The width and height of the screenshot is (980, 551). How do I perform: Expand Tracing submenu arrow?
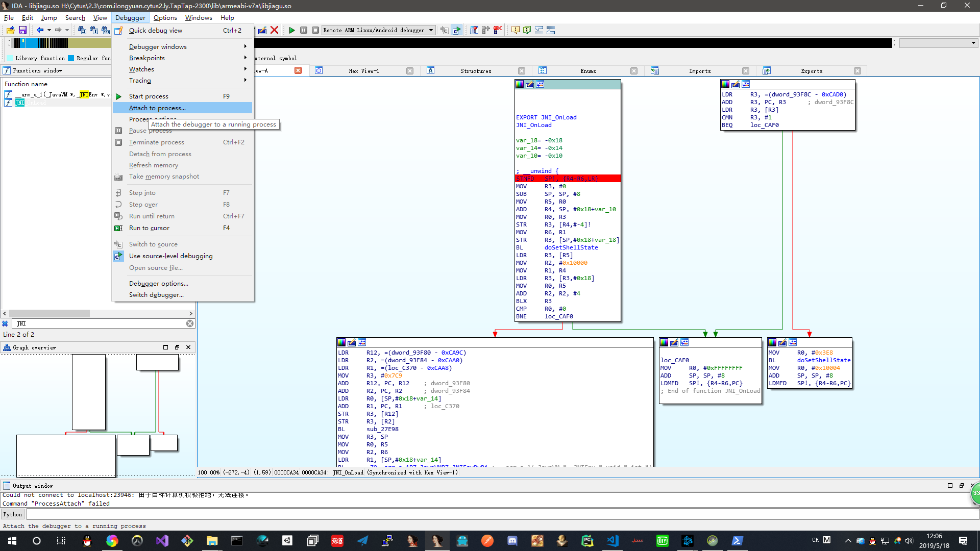pos(246,81)
